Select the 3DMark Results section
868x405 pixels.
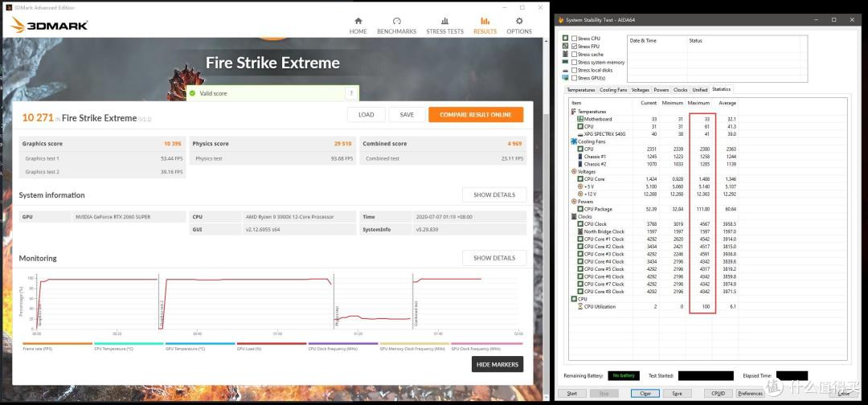pyautogui.click(x=485, y=26)
